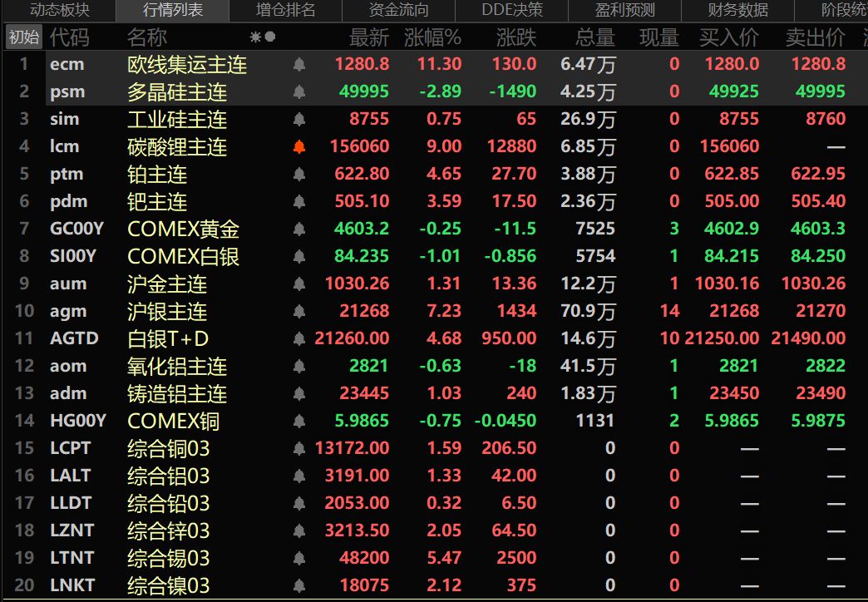868x602 pixels.
Task: Click the code ptm
Action: [x=67, y=175]
